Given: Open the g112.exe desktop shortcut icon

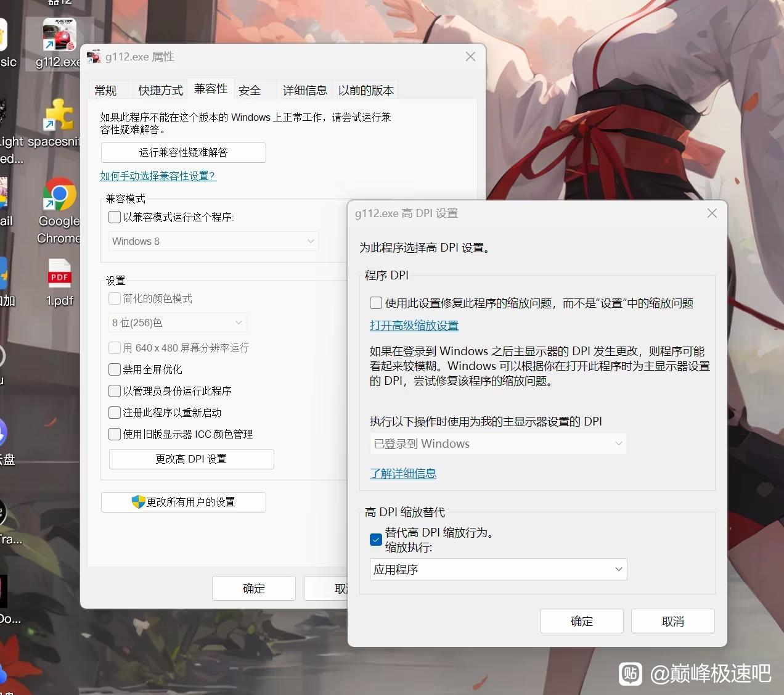Looking at the screenshot, I should point(59,35).
